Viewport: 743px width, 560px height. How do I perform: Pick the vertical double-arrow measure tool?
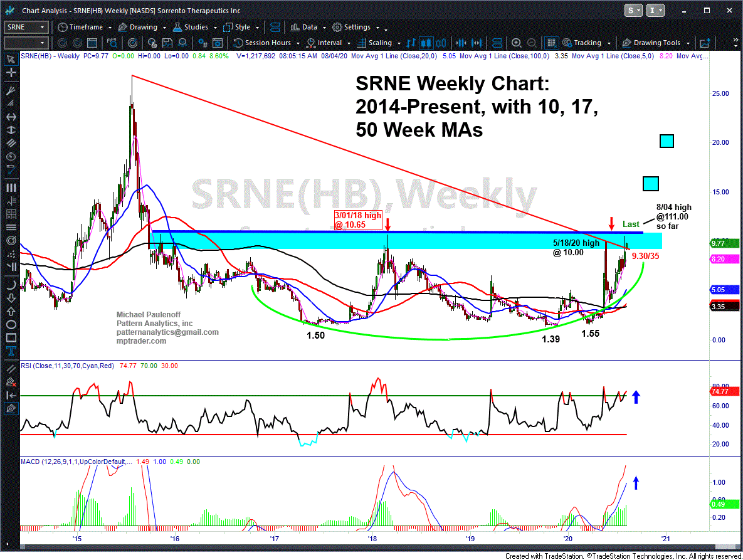click(11, 130)
